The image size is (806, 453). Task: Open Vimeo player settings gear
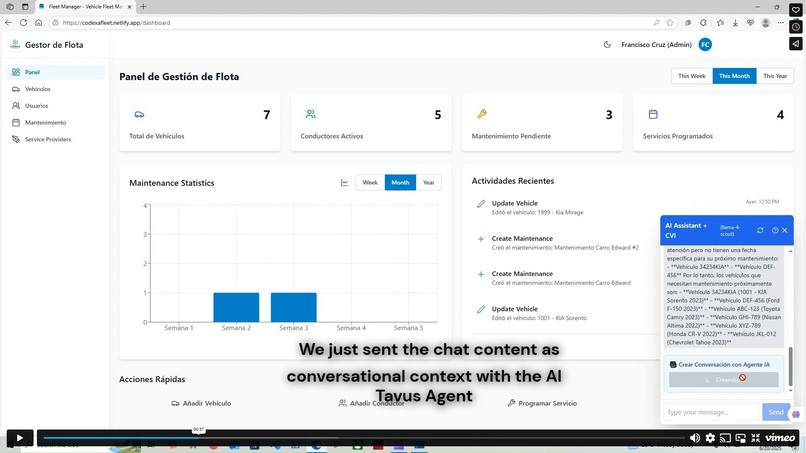coord(710,438)
